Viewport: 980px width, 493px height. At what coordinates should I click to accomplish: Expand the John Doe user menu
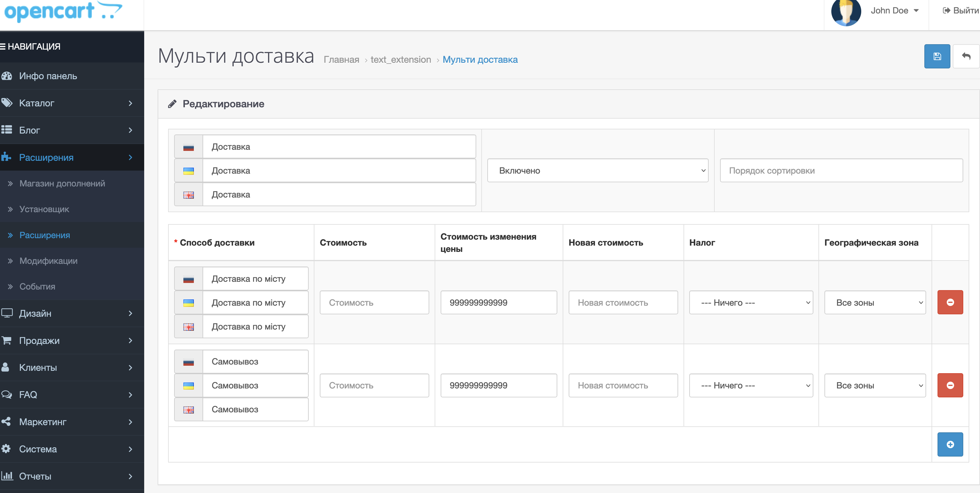coord(894,11)
